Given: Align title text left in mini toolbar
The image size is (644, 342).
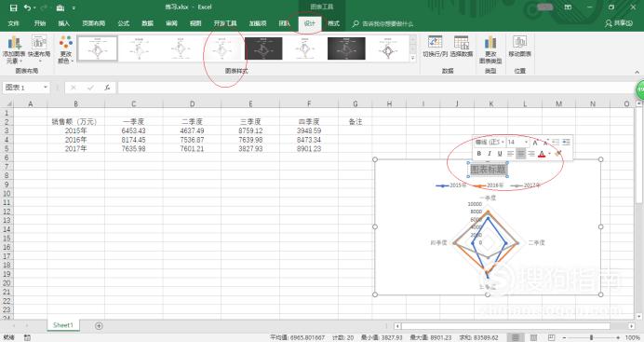Looking at the screenshot, I should pyautogui.click(x=511, y=154).
